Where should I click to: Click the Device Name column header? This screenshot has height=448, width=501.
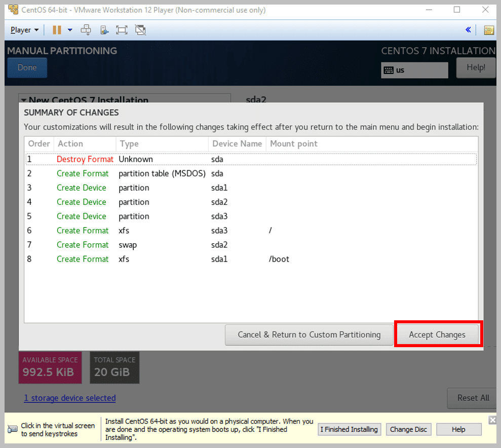[237, 144]
